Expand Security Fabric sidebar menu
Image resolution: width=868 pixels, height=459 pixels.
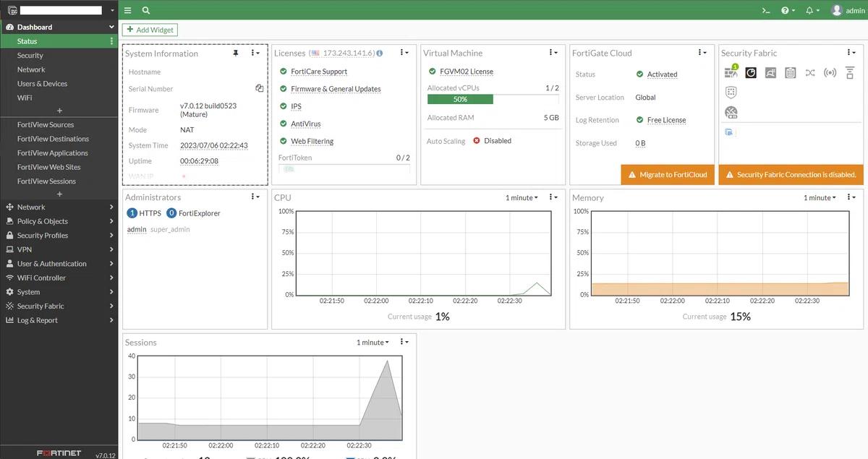pos(59,306)
